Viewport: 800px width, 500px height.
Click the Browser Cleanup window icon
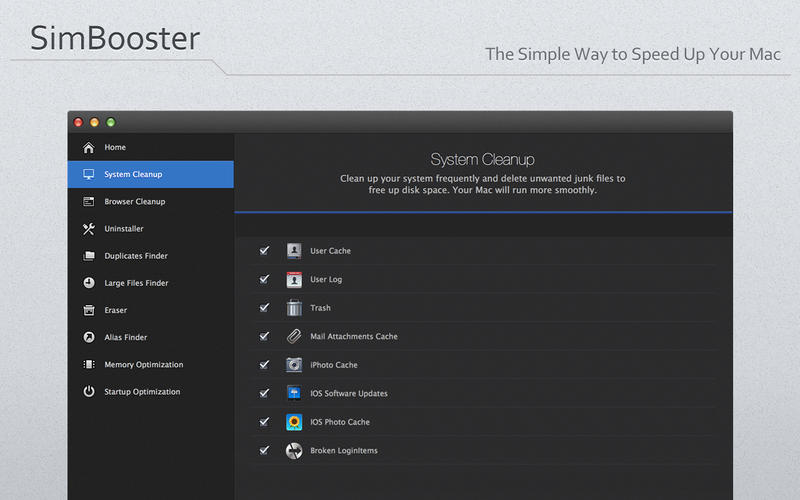pyautogui.click(x=89, y=202)
